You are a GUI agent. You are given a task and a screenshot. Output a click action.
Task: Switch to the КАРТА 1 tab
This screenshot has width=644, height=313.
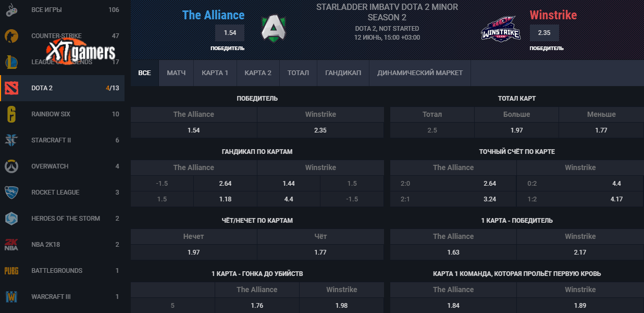pos(215,73)
